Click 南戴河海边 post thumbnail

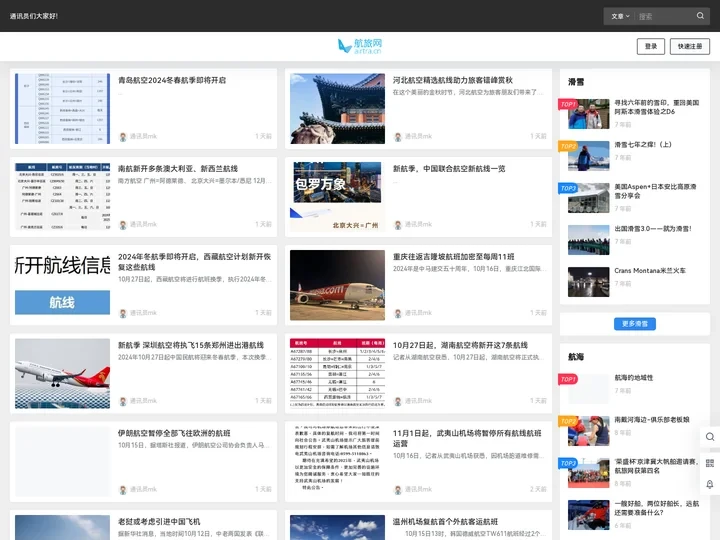[x=588, y=431]
